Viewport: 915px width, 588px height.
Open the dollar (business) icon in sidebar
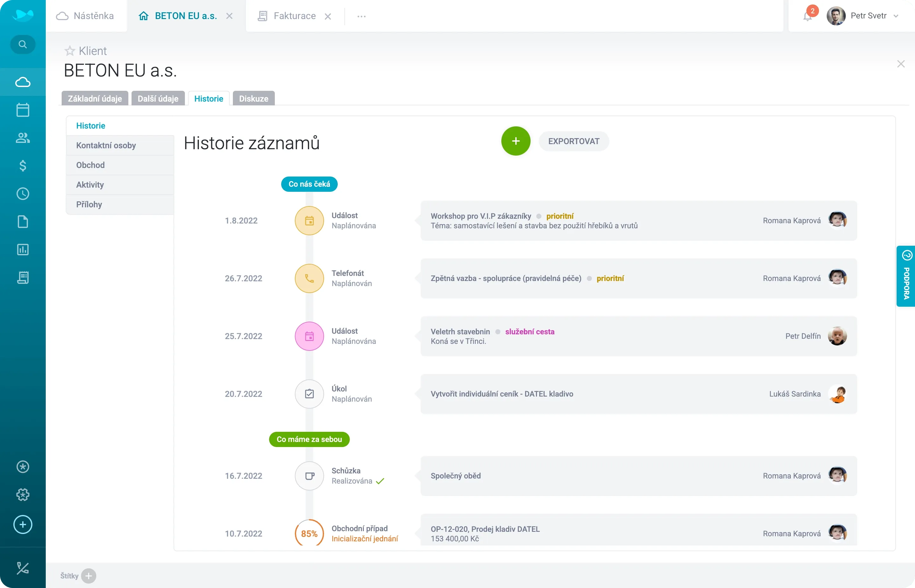[x=23, y=166]
